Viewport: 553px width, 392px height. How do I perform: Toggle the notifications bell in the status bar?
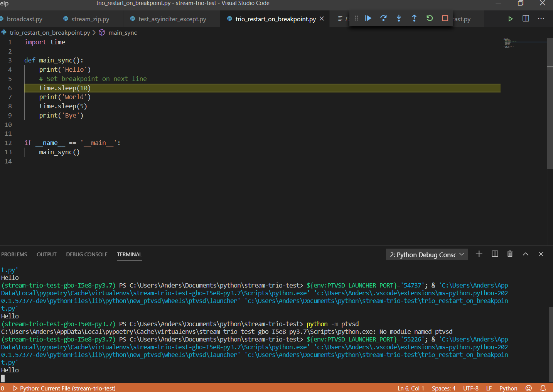click(x=543, y=388)
